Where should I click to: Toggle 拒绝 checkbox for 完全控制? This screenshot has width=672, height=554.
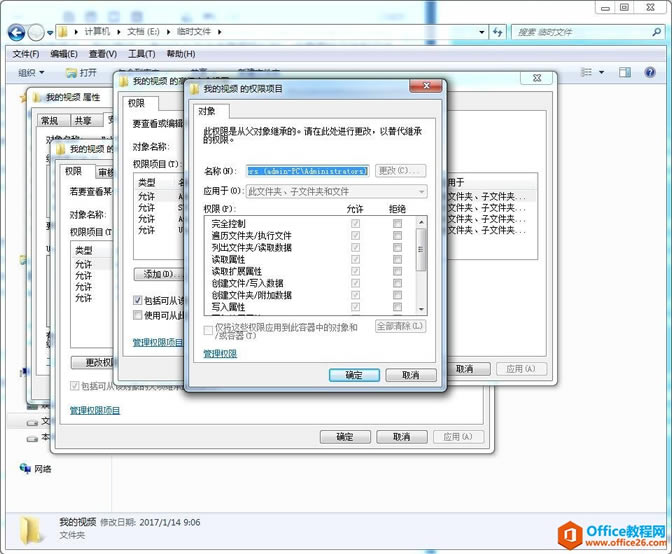397,224
